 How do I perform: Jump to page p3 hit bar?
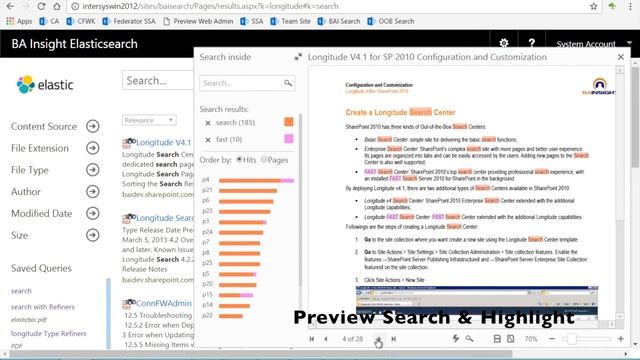point(243,222)
